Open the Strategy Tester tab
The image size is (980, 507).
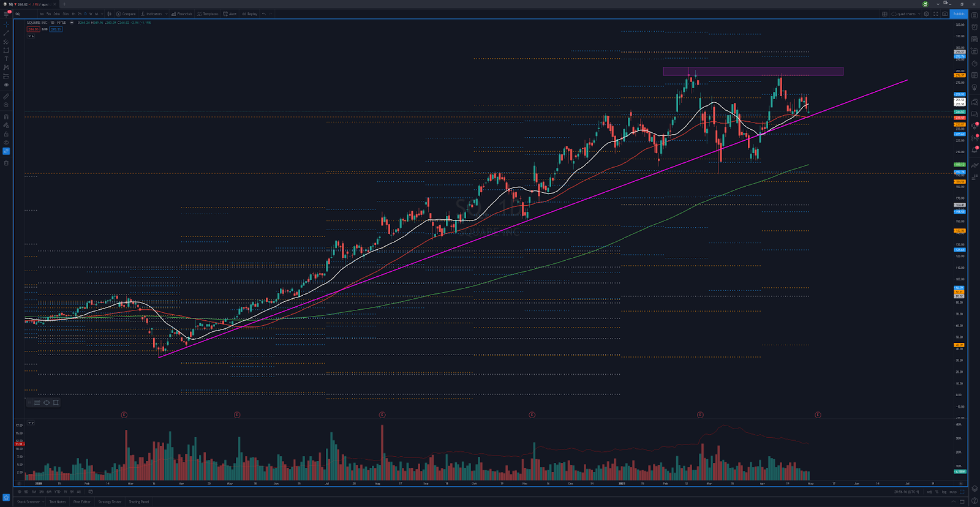coord(110,502)
